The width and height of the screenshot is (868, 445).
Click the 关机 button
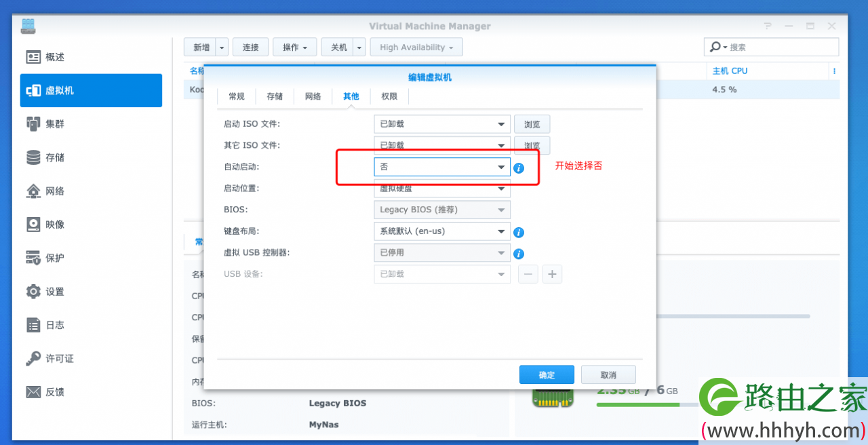(x=338, y=47)
